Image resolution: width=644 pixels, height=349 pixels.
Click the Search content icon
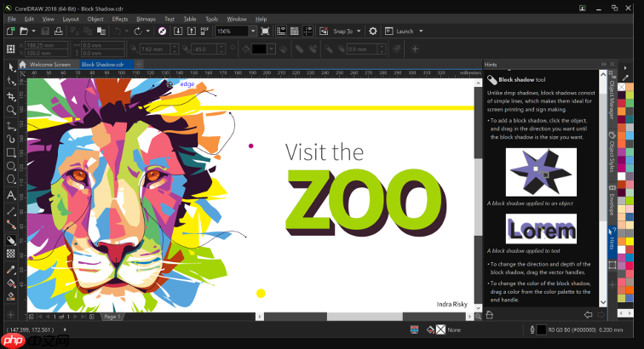(x=162, y=31)
